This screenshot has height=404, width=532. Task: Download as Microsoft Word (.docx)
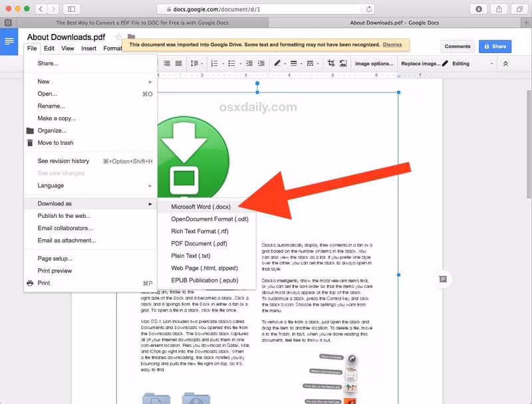coord(207,207)
